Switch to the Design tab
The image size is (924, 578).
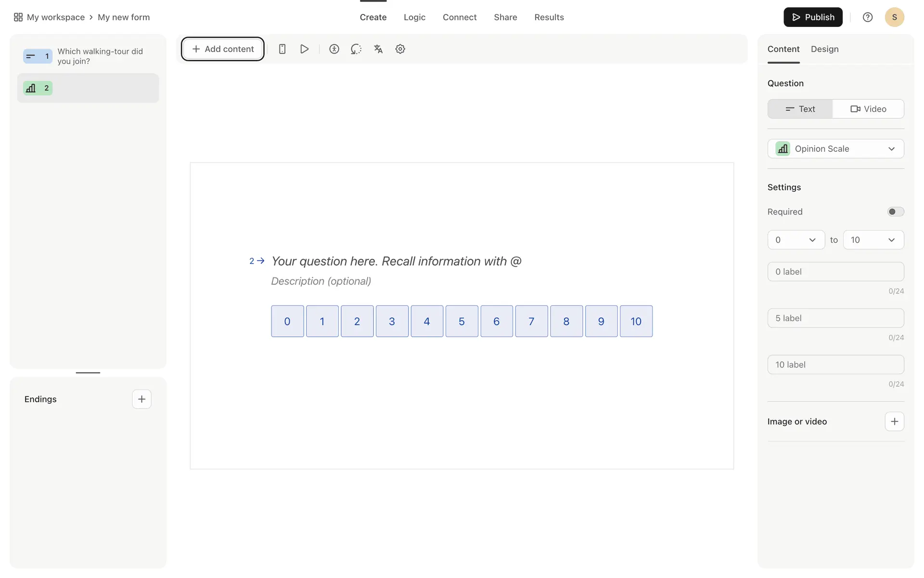tap(824, 49)
